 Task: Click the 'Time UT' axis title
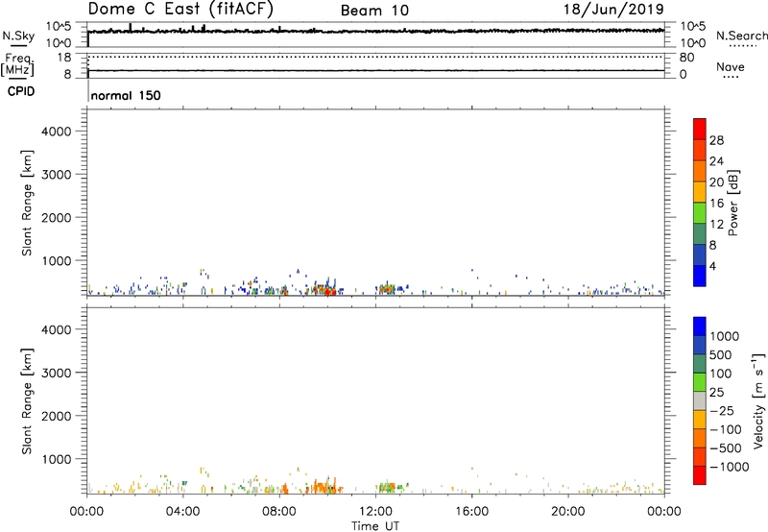pyautogui.click(x=375, y=526)
